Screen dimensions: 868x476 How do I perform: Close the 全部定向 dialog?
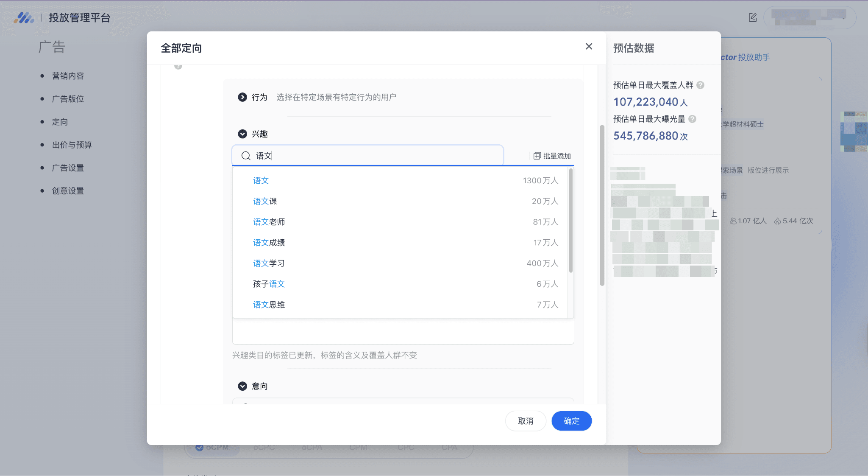pyautogui.click(x=589, y=46)
